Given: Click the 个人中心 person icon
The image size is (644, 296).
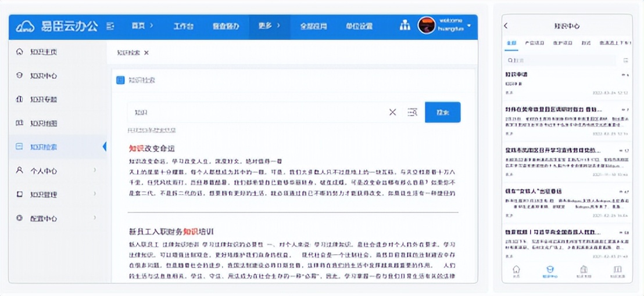Looking at the screenshot, I should coord(19,170).
